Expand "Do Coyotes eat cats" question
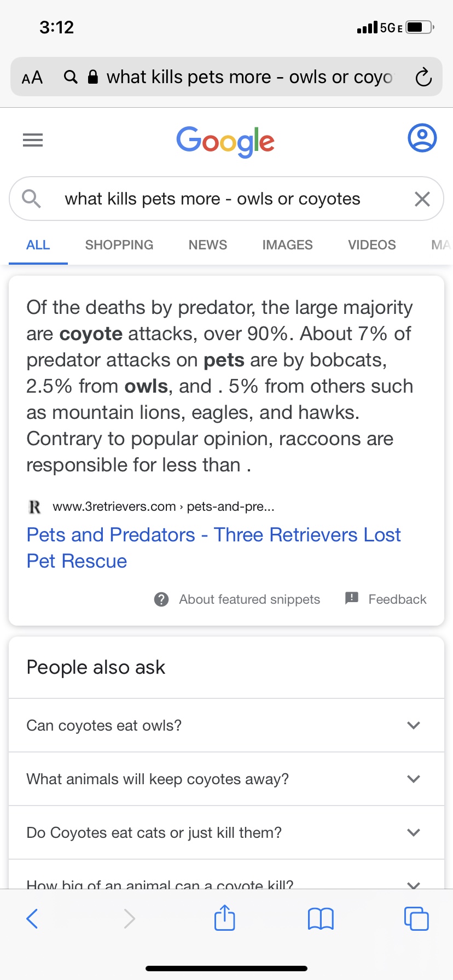 pyautogui.click(x=226, y=832)
